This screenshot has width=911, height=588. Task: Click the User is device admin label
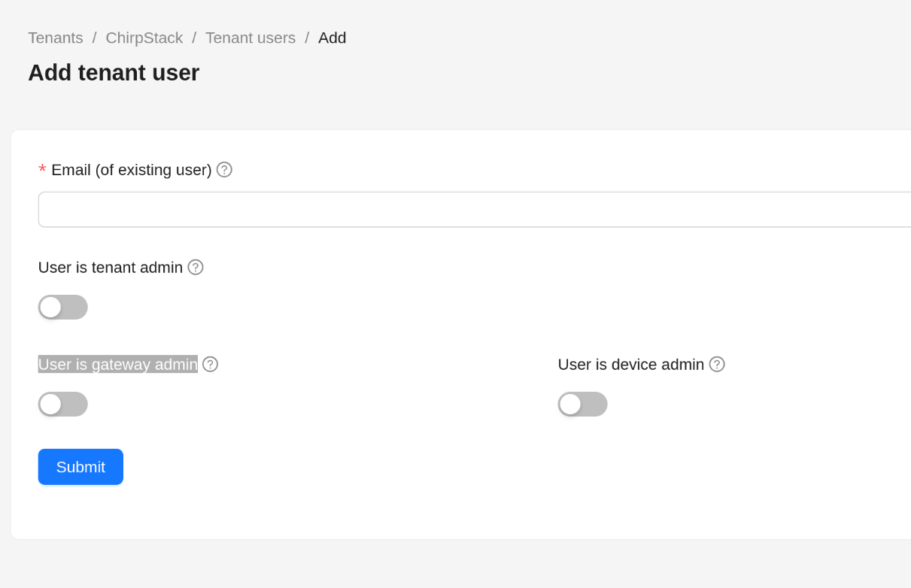631,365
